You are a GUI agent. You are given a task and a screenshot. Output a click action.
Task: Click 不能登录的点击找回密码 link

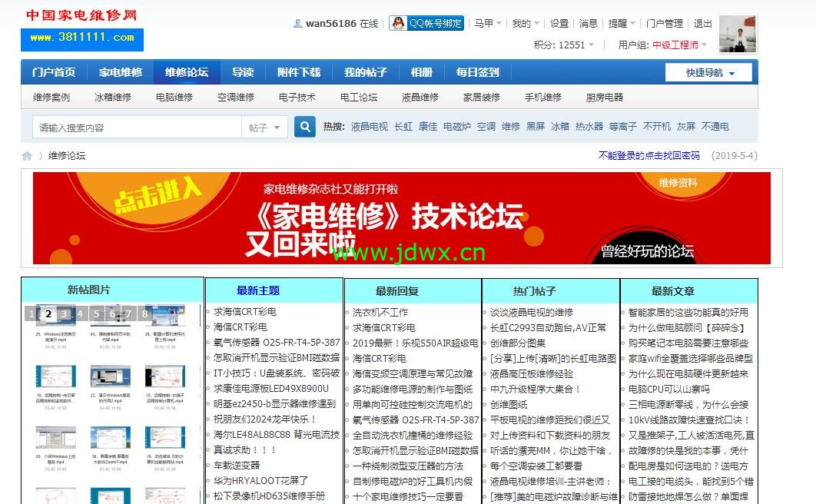coord(649,155)
